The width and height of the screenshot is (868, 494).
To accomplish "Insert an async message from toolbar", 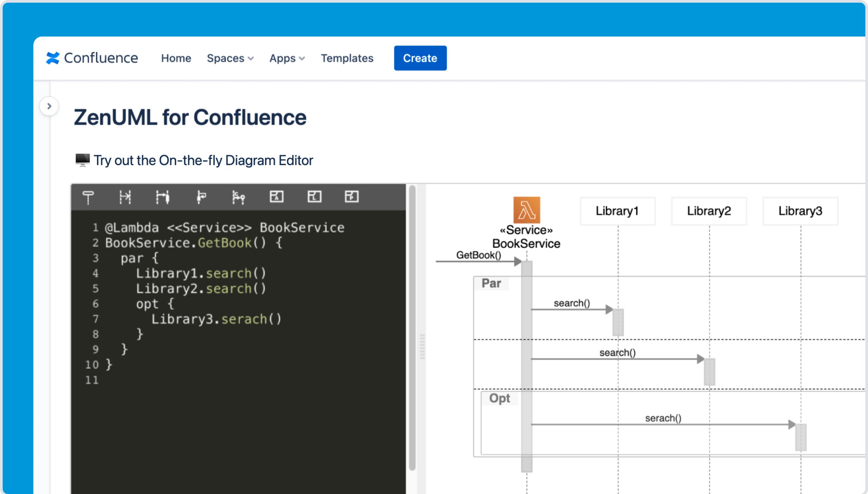I will [x=125, y=197].
